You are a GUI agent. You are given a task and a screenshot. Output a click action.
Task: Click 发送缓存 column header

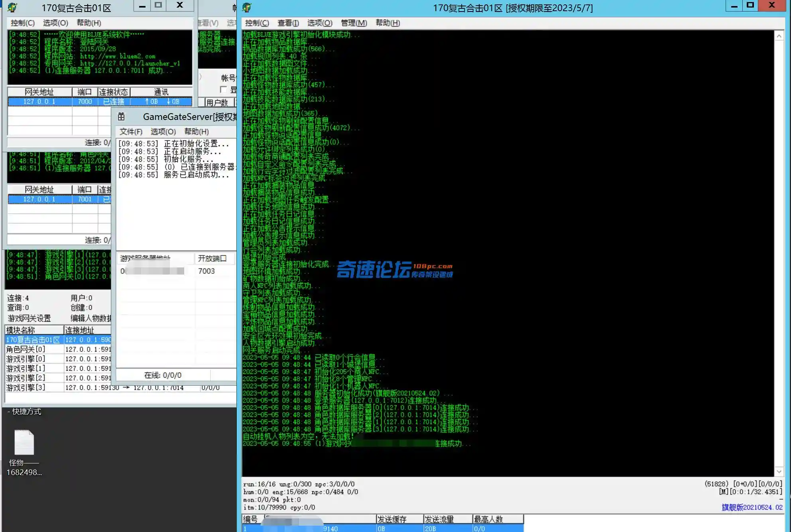click(x=399, y=519)
